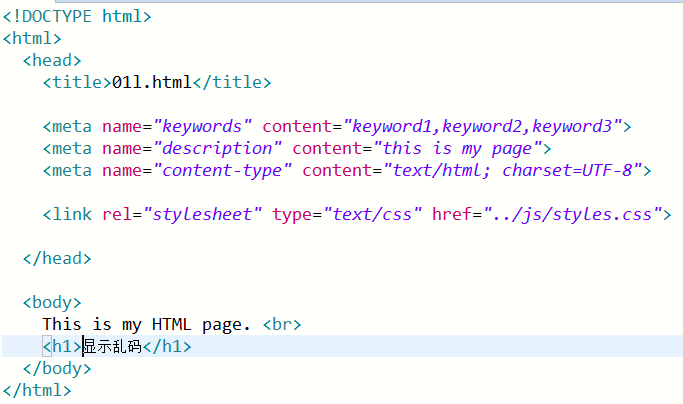This screenshot has height=404, width=683.
Task: Click the opening '<head>' tag
Action: pyautogui.click(x=52, y=61)
